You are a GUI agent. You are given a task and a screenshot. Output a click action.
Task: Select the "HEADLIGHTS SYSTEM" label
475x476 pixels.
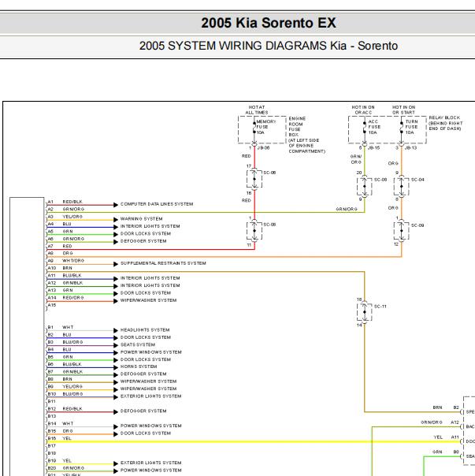[x=145, y=330]
